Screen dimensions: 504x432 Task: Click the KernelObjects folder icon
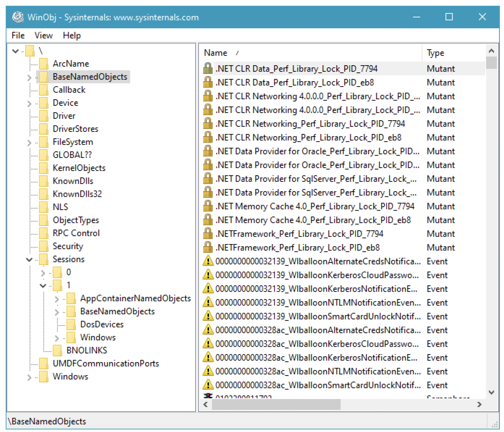44,168
